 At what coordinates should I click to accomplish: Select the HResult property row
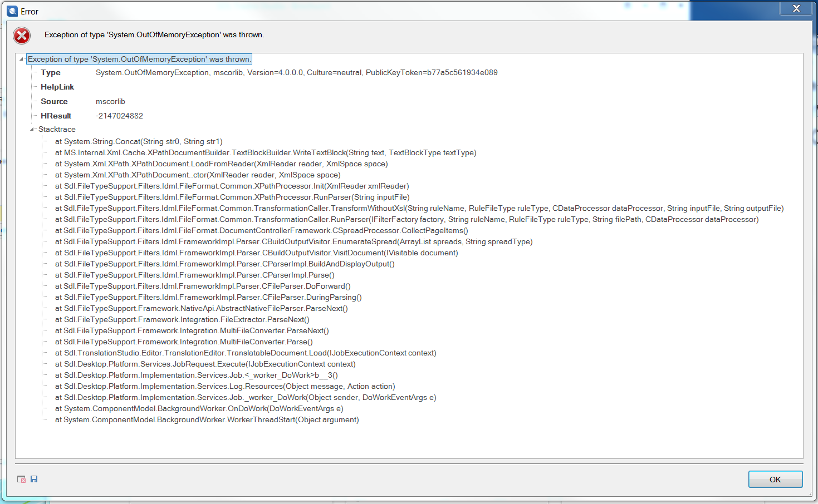click(x=92, y=116)
